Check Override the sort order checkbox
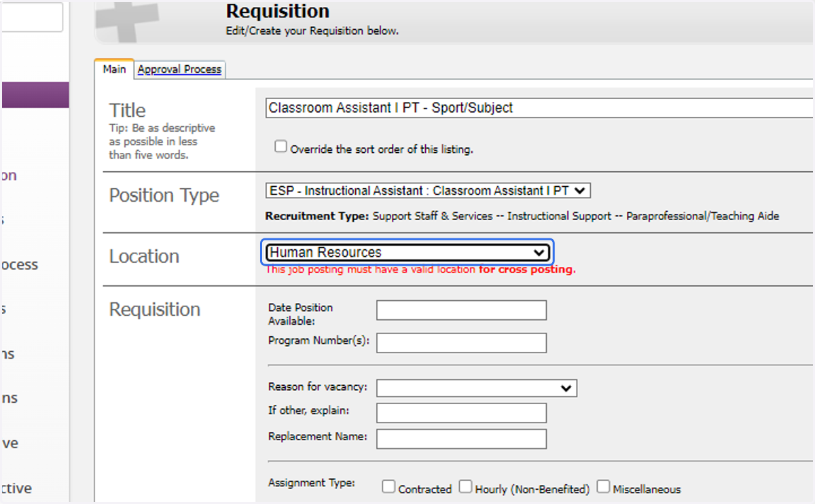This screenshot has height=504, width=815. click(x=280, y=147)
